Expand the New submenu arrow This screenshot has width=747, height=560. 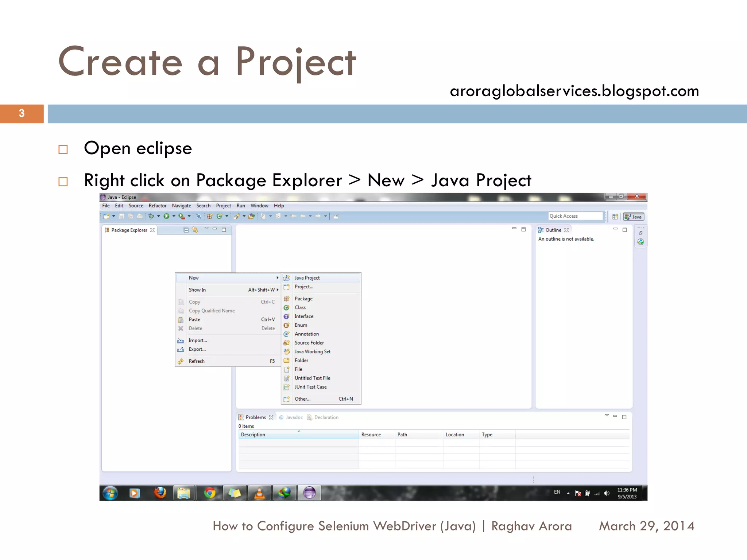(x=277, y=278)
